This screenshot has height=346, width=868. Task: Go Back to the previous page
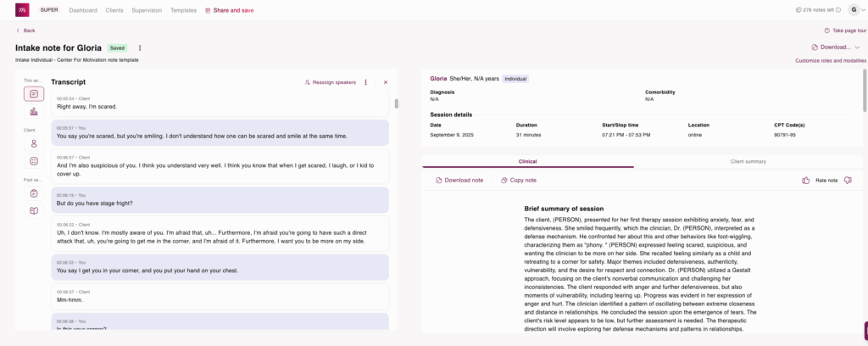point(25,30)
